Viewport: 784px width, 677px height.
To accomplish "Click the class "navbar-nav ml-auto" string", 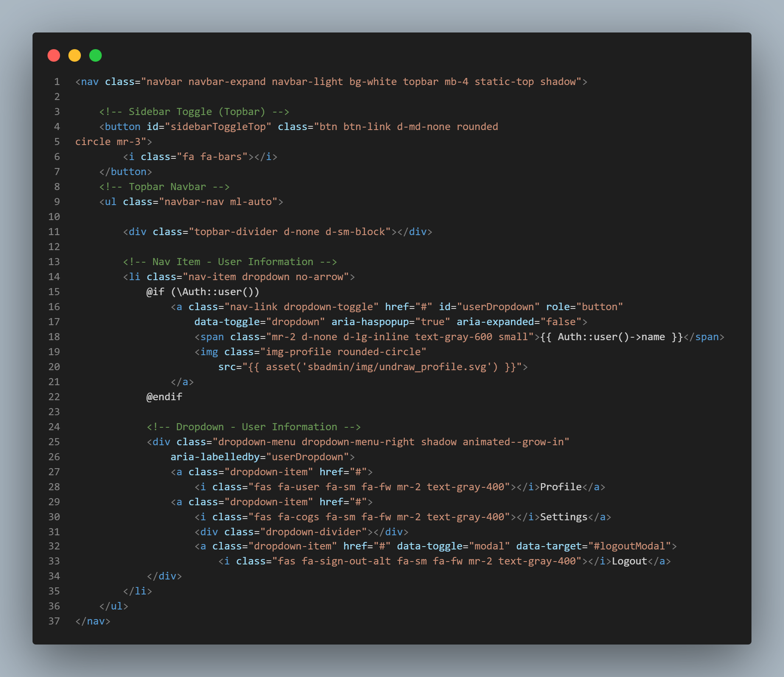I will click(x=218, y=202).
